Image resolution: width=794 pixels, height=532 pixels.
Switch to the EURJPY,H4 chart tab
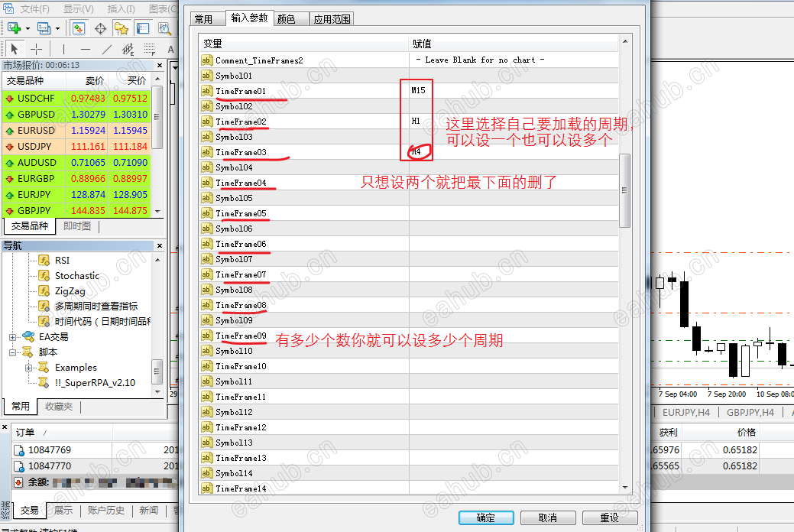point(686,413)
